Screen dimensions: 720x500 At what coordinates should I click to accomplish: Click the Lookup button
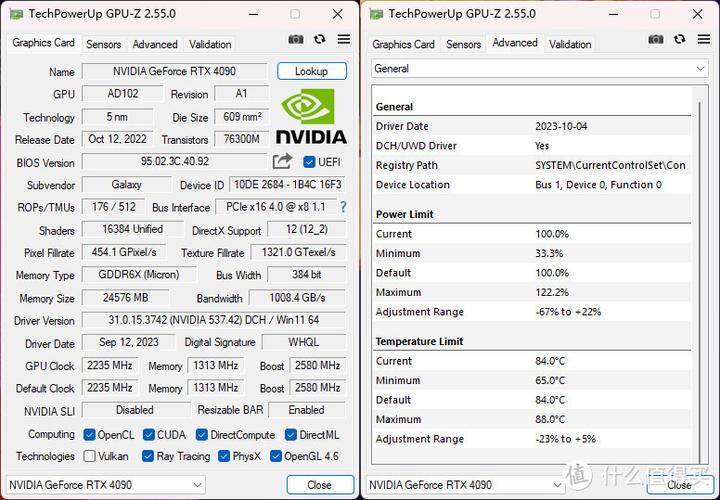coord(311,72)
